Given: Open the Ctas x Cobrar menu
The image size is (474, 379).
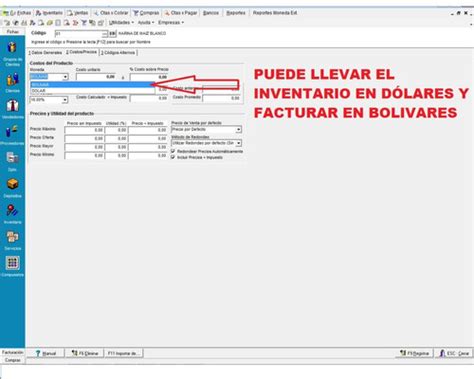Looking at the screenshot, I should 111,13.
